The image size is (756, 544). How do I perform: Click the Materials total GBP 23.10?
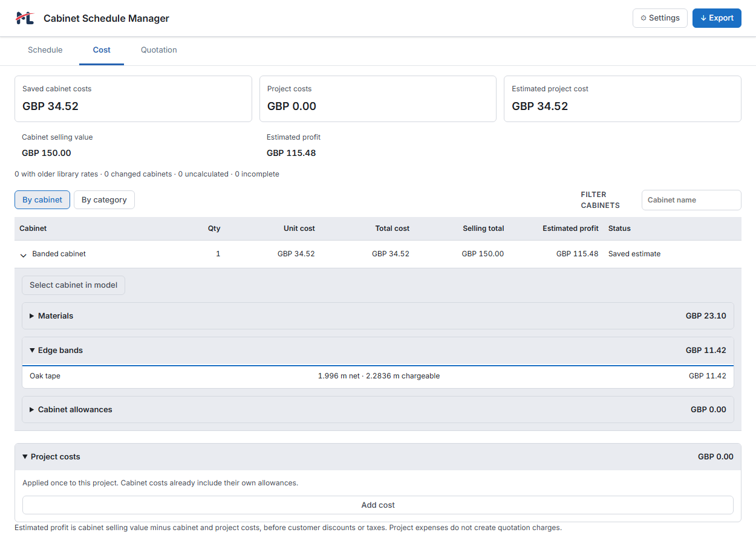point(706,316)
